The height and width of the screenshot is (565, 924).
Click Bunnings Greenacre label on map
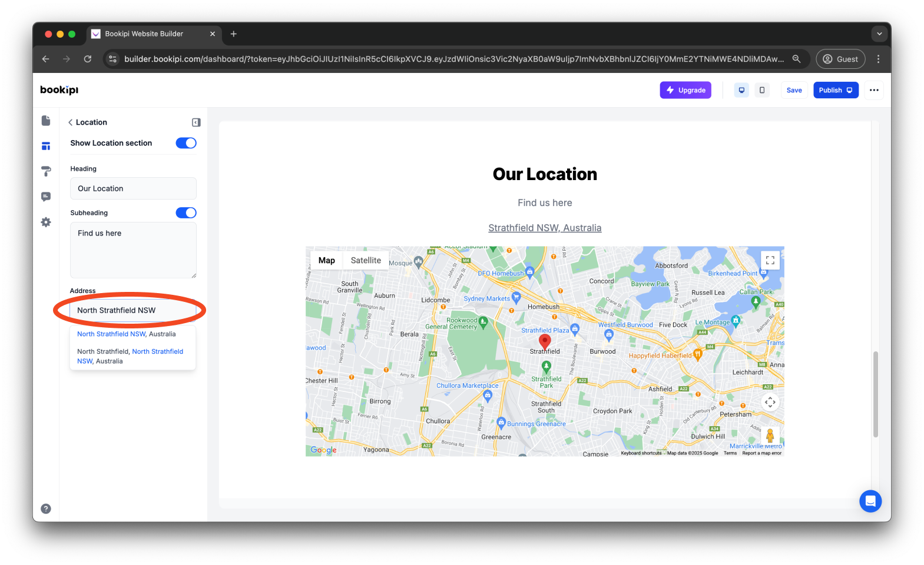(x=536, y=424)
